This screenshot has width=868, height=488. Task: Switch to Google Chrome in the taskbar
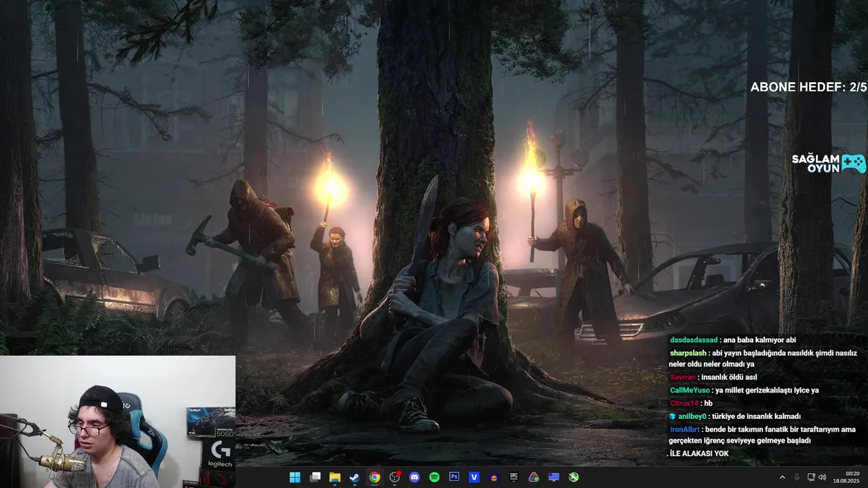[x=374, y=477]
